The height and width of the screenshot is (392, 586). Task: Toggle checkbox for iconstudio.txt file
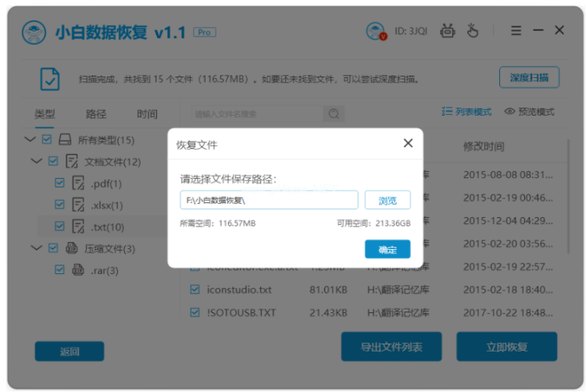(195, 290)
